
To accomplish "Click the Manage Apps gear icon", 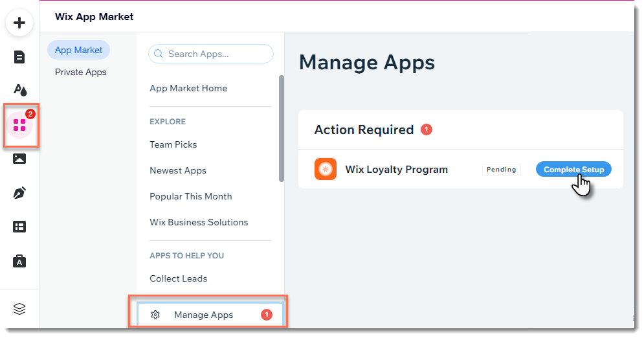I will coord(155,315).
